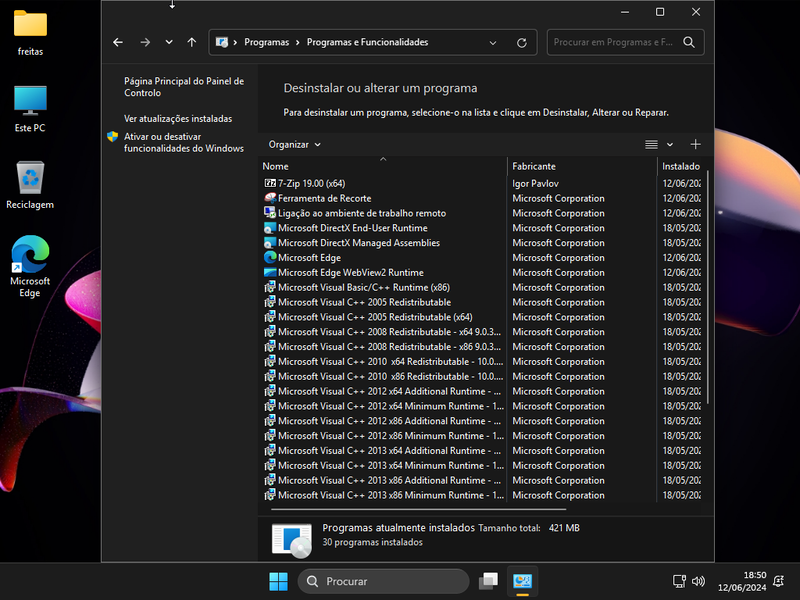Image resolution: width=800 pixels, height=600 pixels.
Task: Select Visual C++ 2013 x64 Additional Runtime row
Action: [482, 451]
